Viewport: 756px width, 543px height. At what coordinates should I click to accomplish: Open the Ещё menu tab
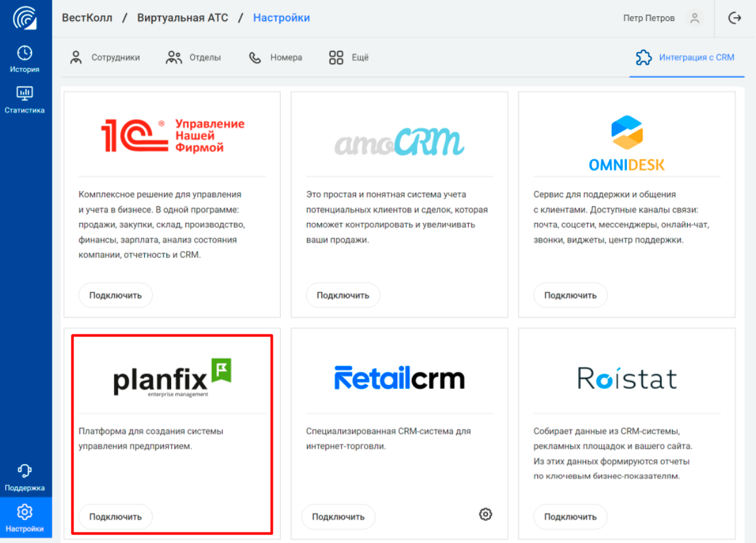coord(349,58)
